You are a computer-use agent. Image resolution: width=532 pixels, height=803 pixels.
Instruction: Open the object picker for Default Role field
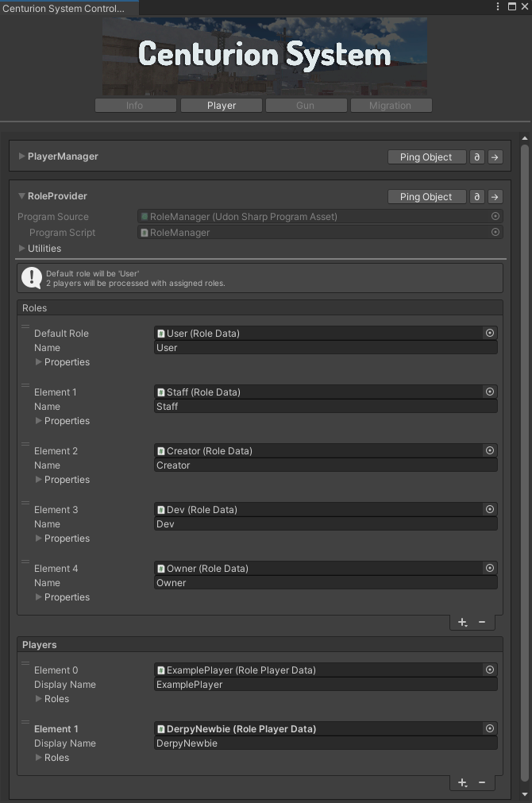click(x=490, y=333)
